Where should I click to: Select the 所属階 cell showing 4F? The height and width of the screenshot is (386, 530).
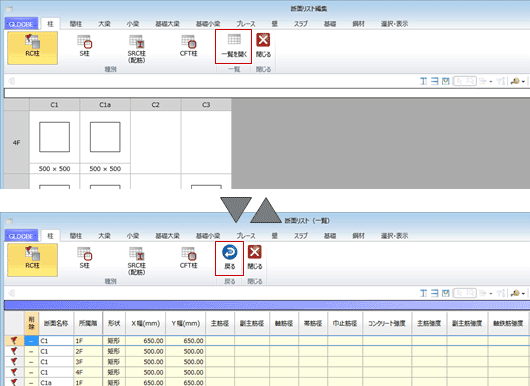click(88, 372)
